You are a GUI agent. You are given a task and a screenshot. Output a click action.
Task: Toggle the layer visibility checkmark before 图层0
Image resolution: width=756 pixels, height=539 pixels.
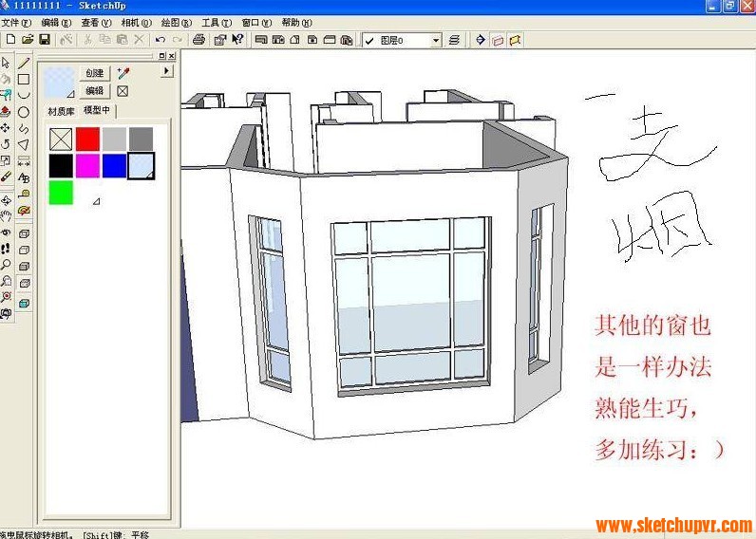(x=369, y=41)
